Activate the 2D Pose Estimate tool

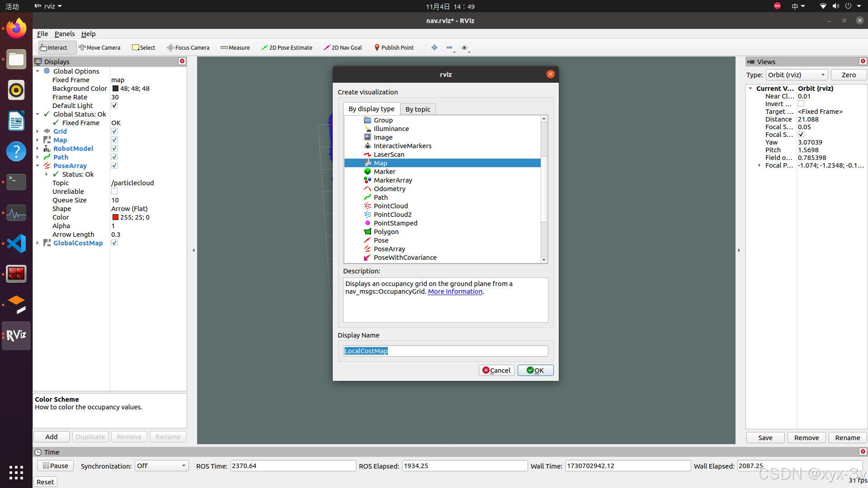pyautogui.click(x=287, y=47)
